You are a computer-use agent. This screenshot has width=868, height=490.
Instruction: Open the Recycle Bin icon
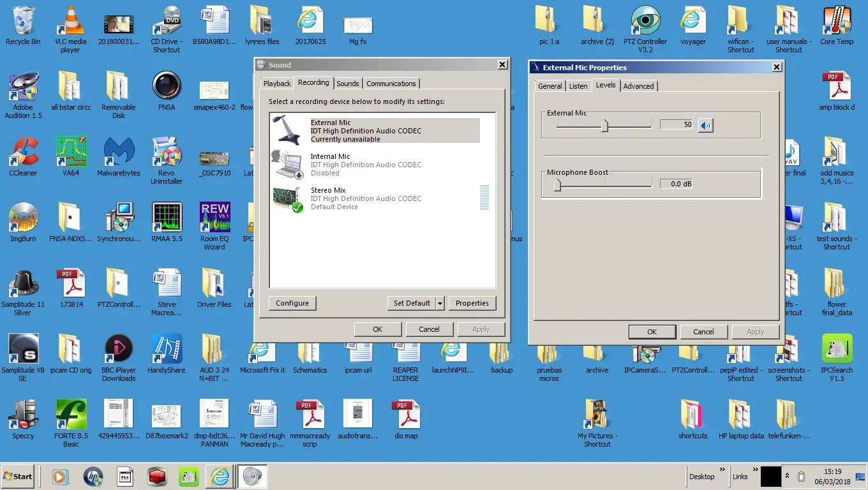[x=23, y=26]
